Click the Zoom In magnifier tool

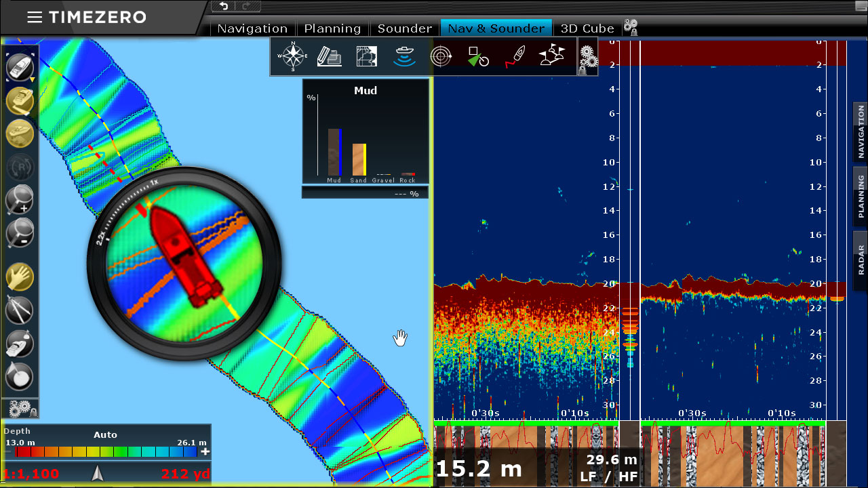(19, 200)
